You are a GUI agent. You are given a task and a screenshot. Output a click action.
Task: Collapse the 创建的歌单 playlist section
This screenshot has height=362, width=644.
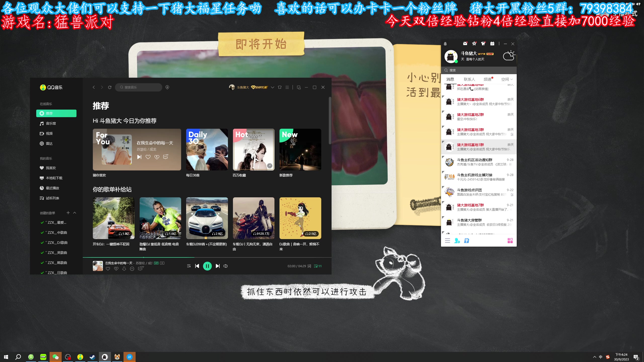[x=74, y=213]
